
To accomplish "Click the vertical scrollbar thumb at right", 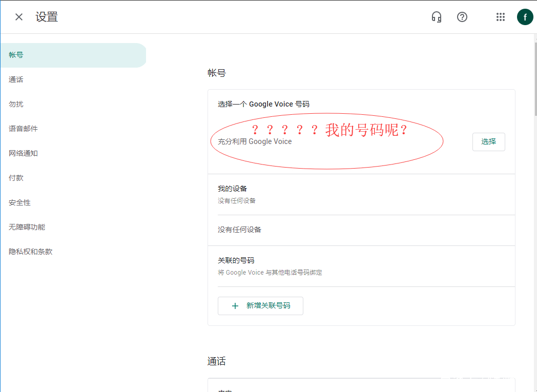I will tap(535, 79).
